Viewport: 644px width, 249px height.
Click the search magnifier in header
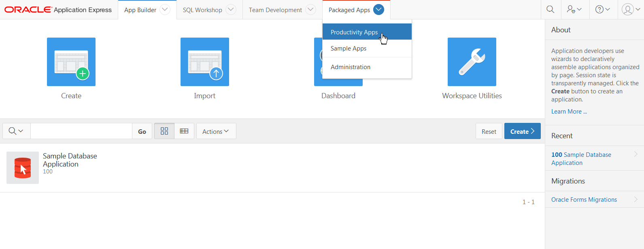550,9
